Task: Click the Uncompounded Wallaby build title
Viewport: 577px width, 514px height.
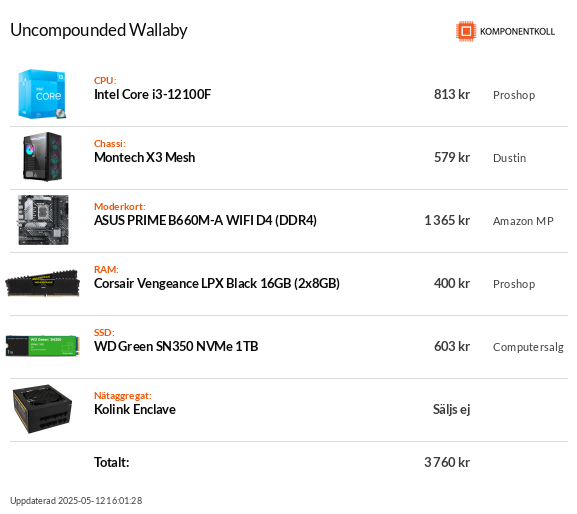Action: pos(99,30)
